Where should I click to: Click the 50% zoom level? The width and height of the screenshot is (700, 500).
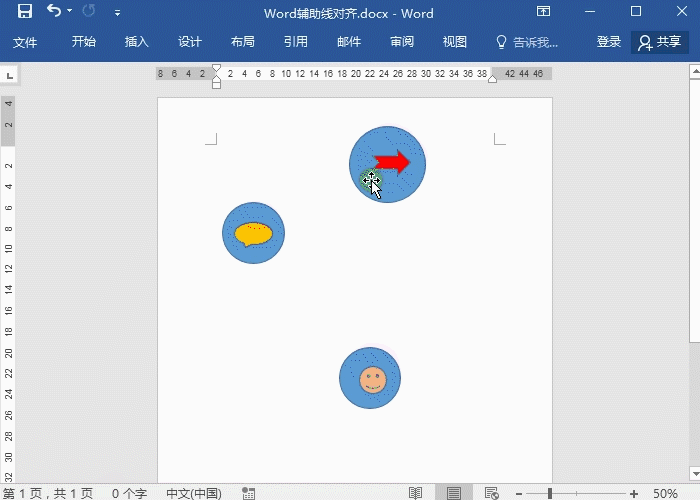click(x=665, y=493)
